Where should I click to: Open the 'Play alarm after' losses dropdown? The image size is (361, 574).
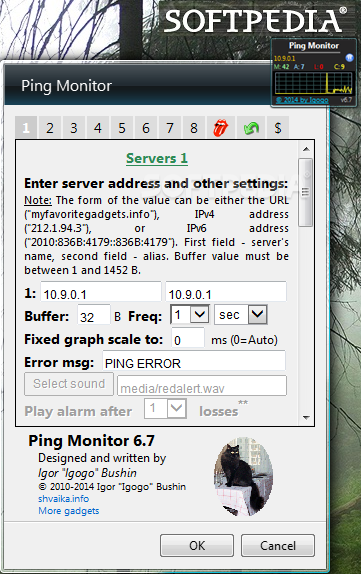(165, 408)
